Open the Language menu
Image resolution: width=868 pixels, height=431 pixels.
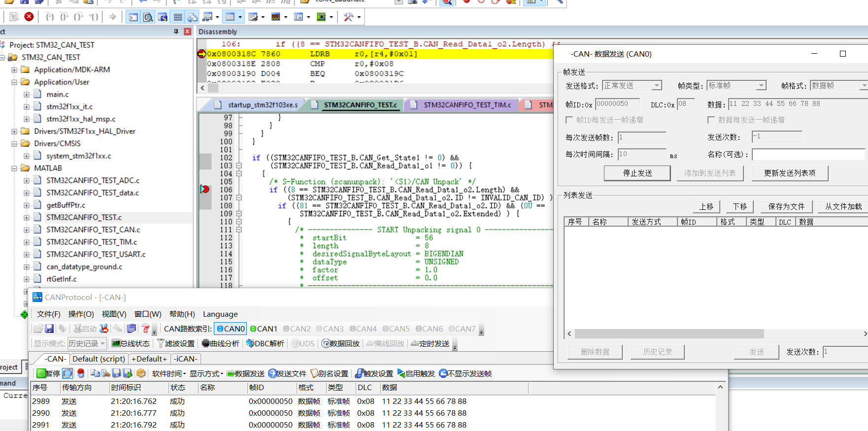pos(220,314)
